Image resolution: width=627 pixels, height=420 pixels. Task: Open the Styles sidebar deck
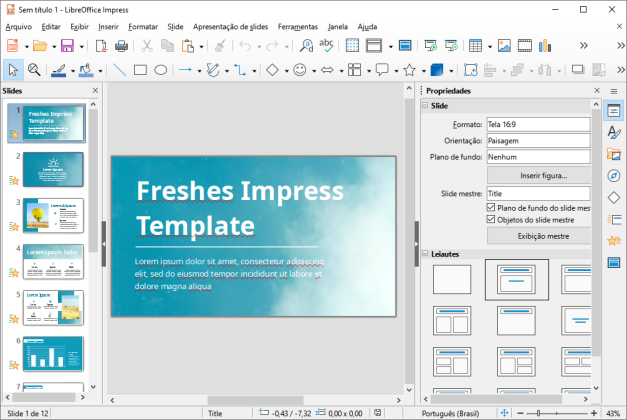click(614, 132)
